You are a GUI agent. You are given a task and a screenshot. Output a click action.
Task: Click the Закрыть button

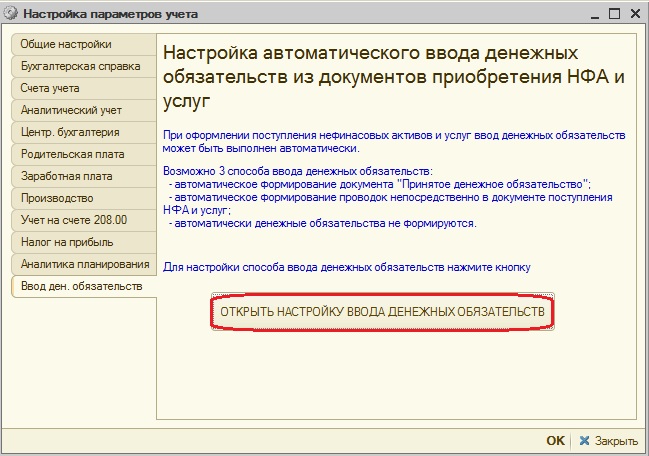click(608, 441)
